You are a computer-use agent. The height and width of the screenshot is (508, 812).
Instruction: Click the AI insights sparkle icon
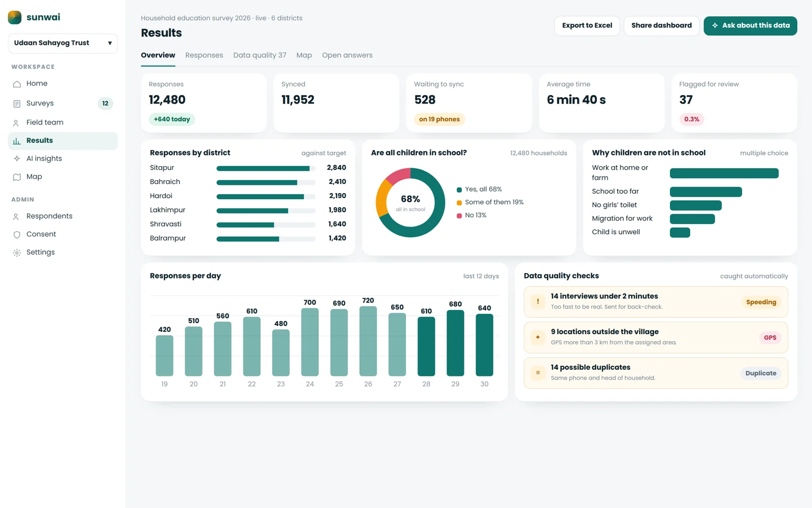[17, 158]
